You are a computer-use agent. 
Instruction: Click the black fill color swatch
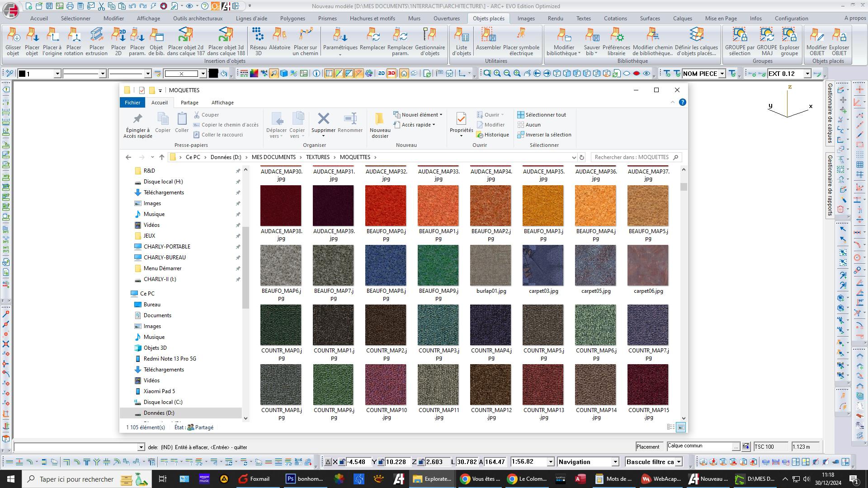click(x=213, y=74)
